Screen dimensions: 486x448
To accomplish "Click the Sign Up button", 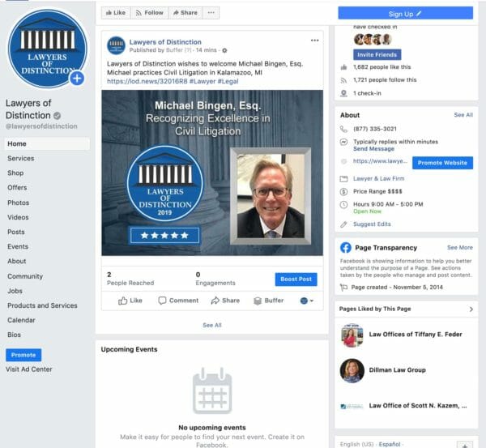I will click(406, 14).
